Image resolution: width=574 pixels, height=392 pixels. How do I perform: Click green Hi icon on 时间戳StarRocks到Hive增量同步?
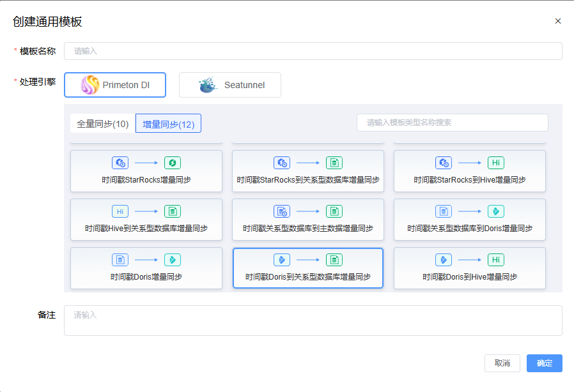(495, 163)
